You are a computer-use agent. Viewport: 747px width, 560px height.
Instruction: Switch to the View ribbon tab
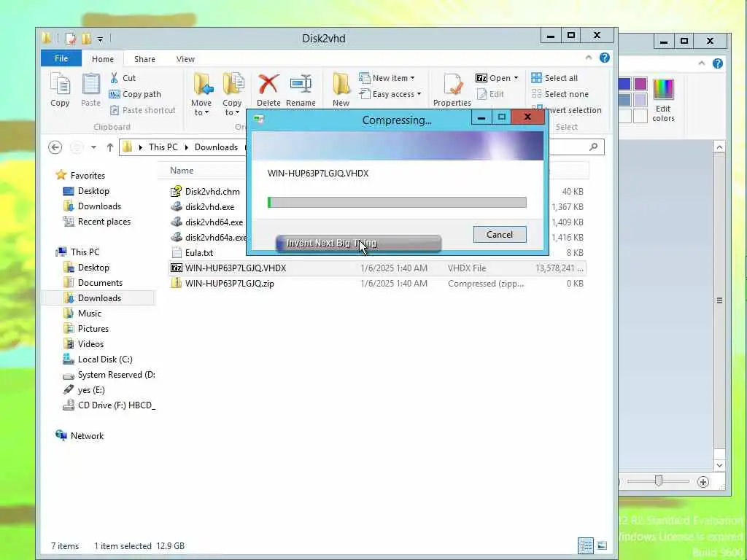(185, 59)
